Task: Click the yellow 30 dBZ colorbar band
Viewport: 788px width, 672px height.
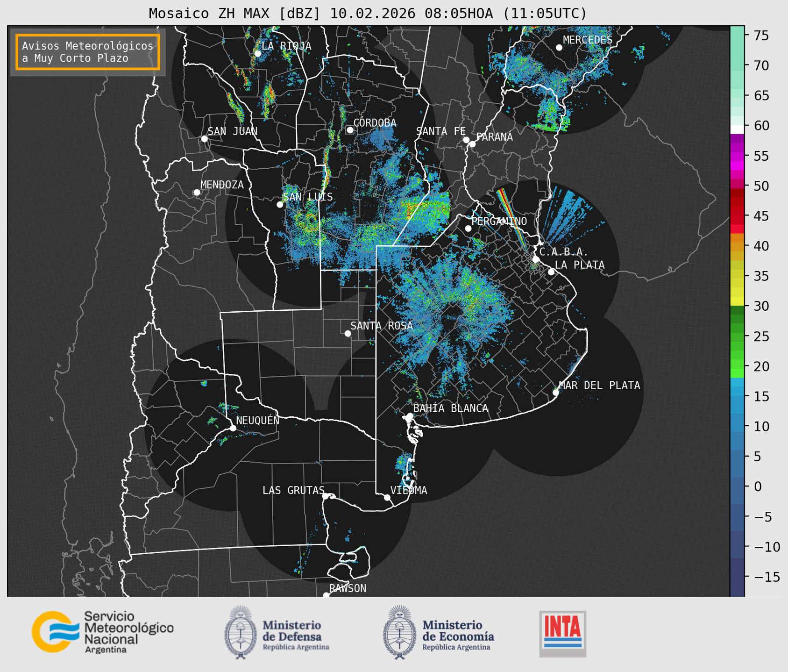Action: click(737, 301)
